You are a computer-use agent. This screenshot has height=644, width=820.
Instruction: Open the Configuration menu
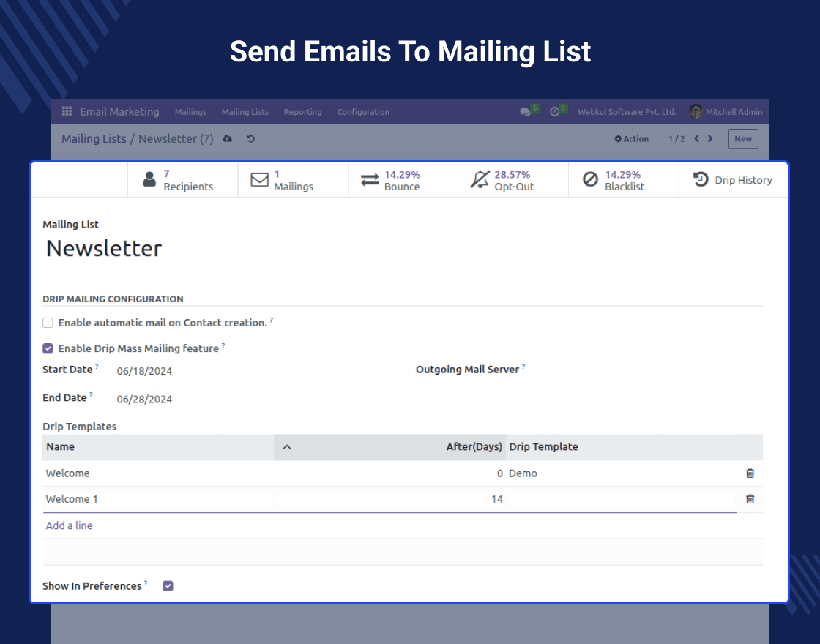(x=363, y=112)
